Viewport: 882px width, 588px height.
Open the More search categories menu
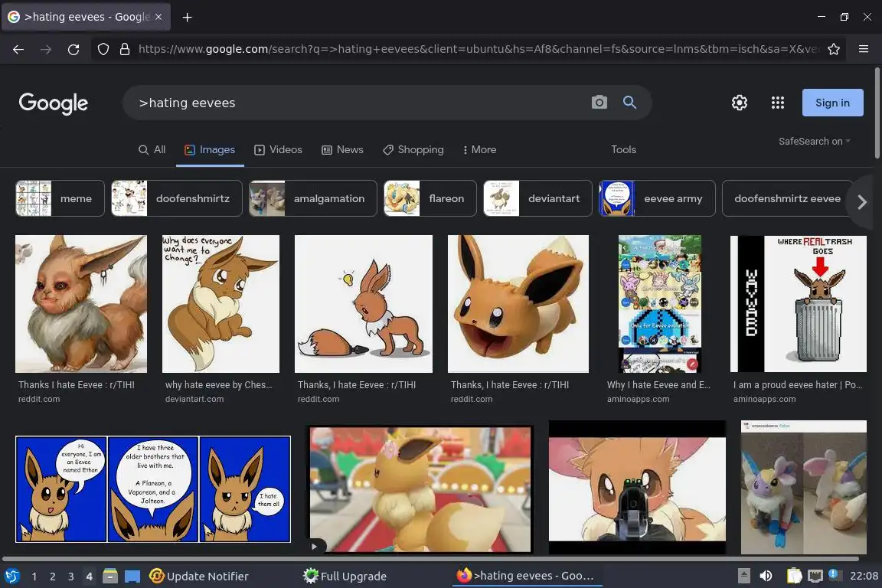(479, 149)
